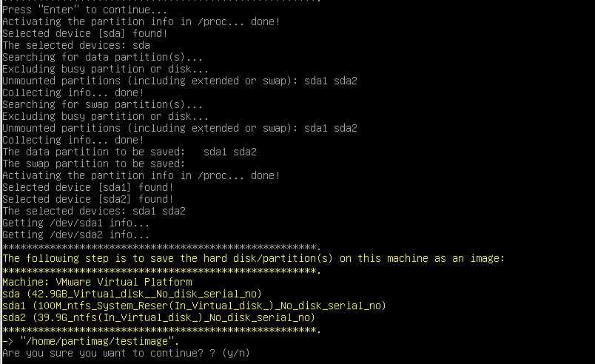
Task: Click "Selected device [sda1] found!" text
Action: click(x=87, y=187)
